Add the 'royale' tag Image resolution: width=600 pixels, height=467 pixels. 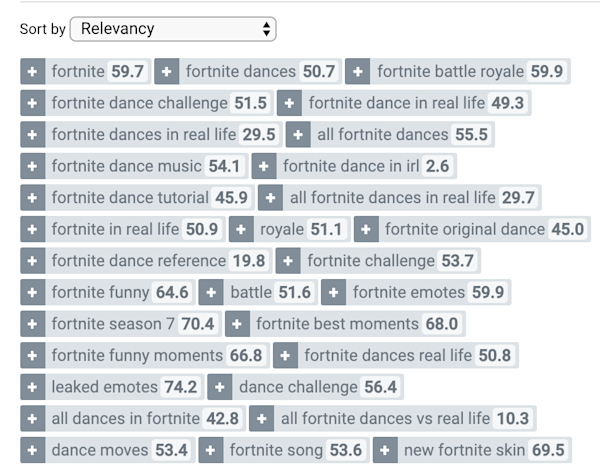241,229
